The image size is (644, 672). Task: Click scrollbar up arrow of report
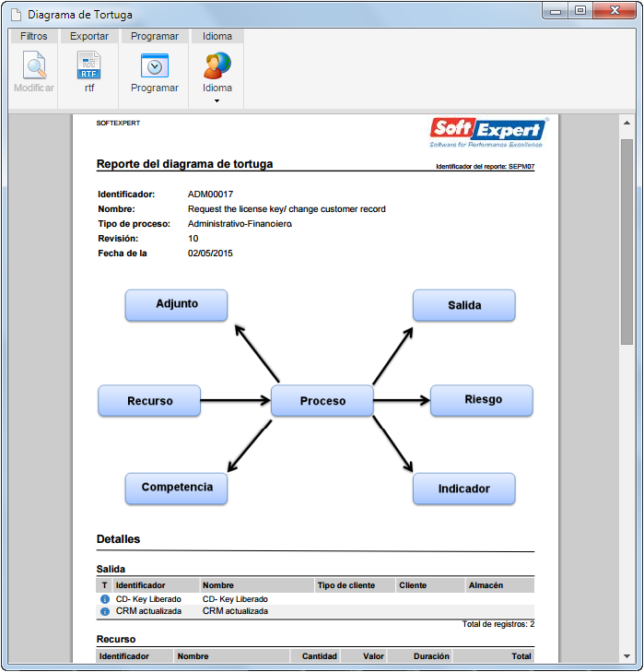coord(626,123)
